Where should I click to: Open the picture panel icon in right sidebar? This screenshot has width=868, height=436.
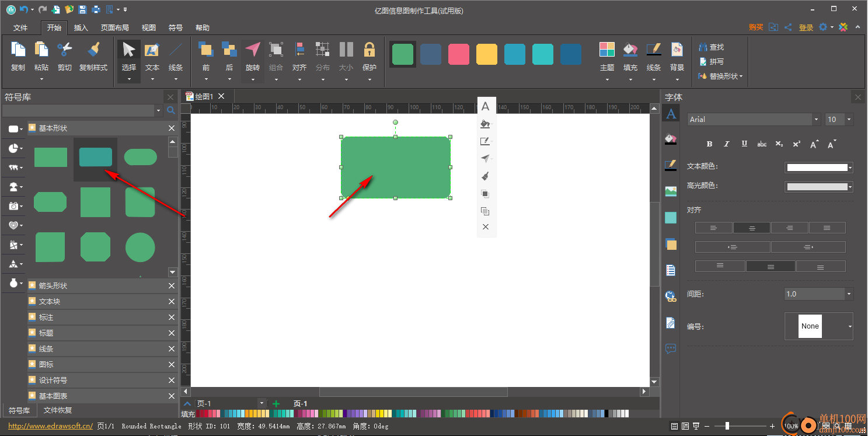671,191
